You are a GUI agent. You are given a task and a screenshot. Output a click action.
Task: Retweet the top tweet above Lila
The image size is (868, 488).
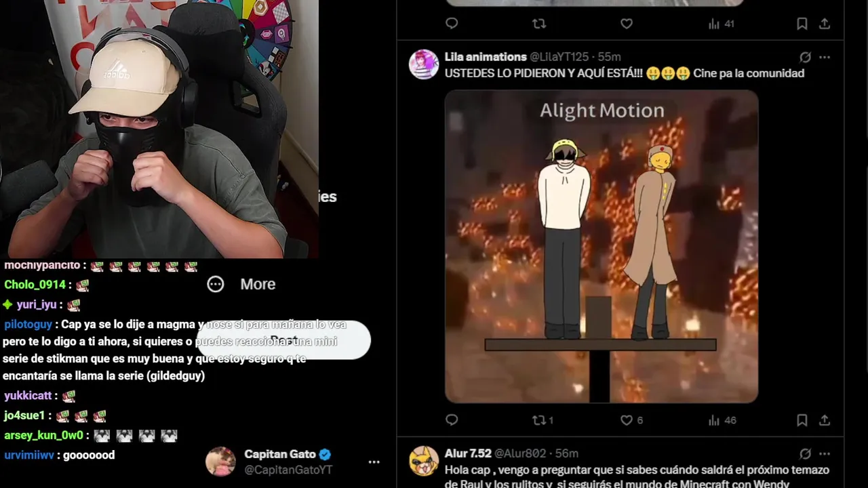(x=539, y=24)
